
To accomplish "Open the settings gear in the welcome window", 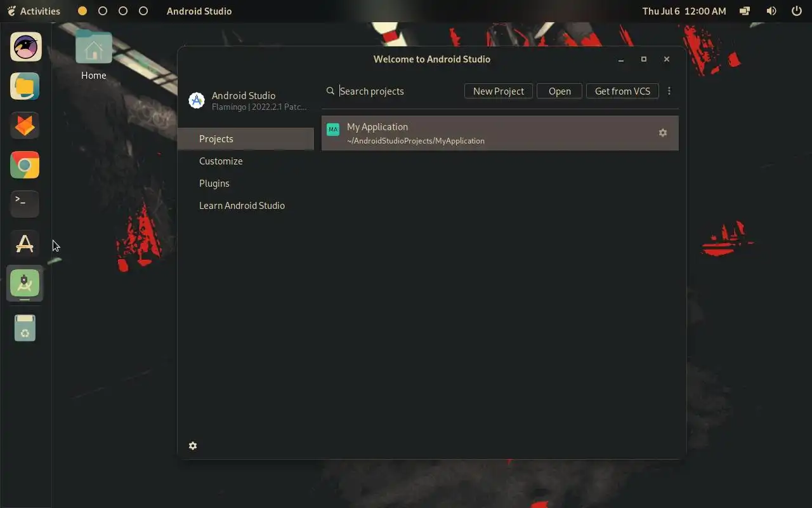I will coord(193,446).
